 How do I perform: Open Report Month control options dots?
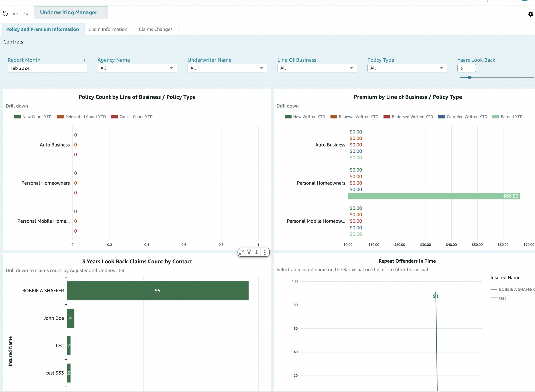coord(84,60)
